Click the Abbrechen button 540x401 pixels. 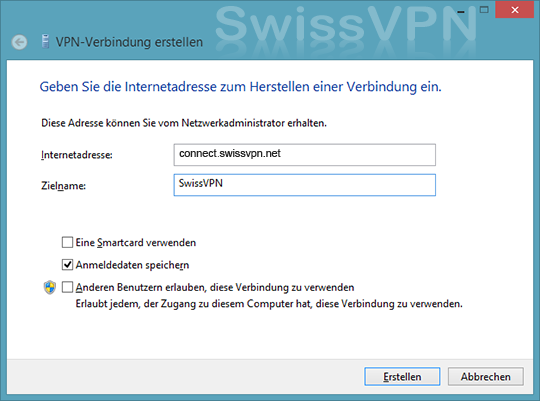click(486, 377)
